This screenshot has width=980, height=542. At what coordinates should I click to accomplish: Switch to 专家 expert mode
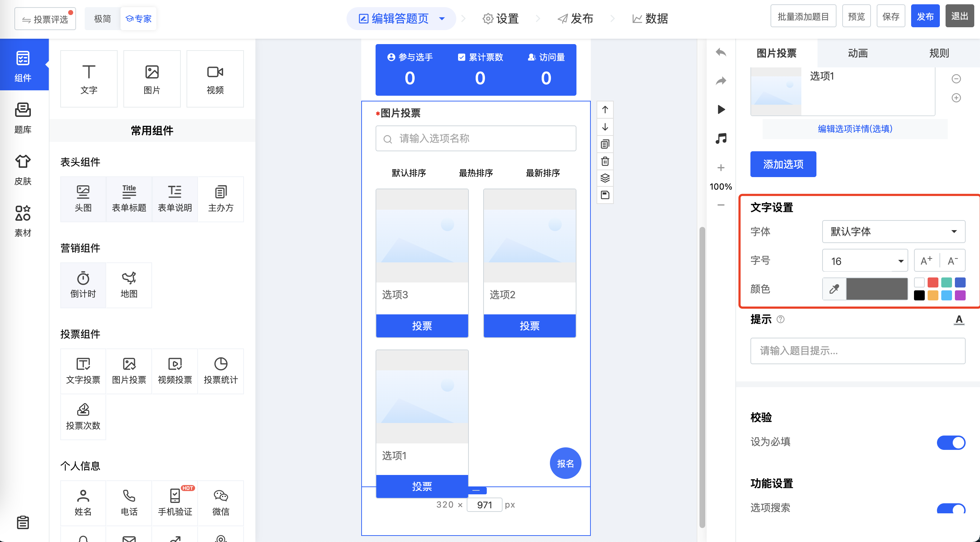click(138, 19)
